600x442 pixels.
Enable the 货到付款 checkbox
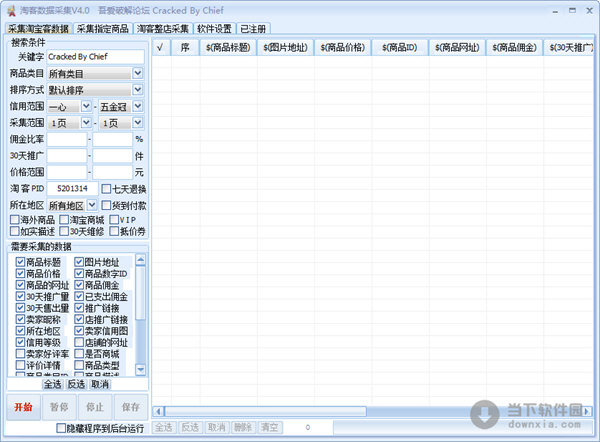pyautogui.click(x=106, y=206)
